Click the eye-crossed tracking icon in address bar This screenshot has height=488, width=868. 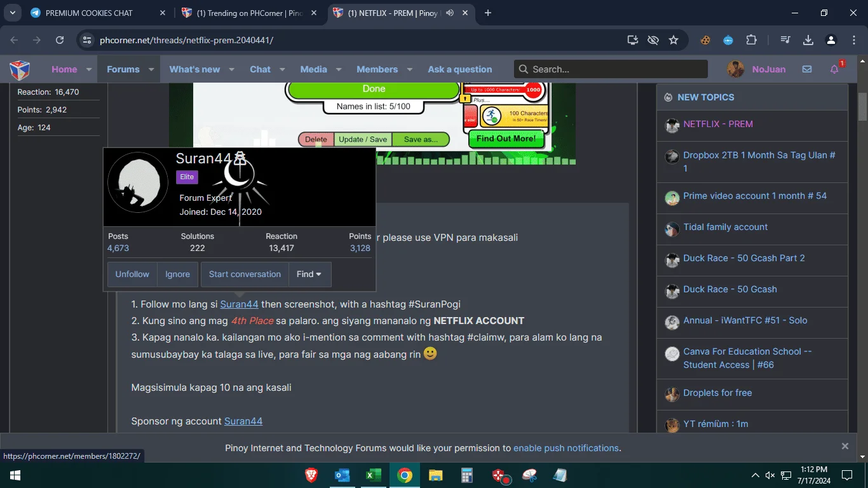(x=653, y=40)
